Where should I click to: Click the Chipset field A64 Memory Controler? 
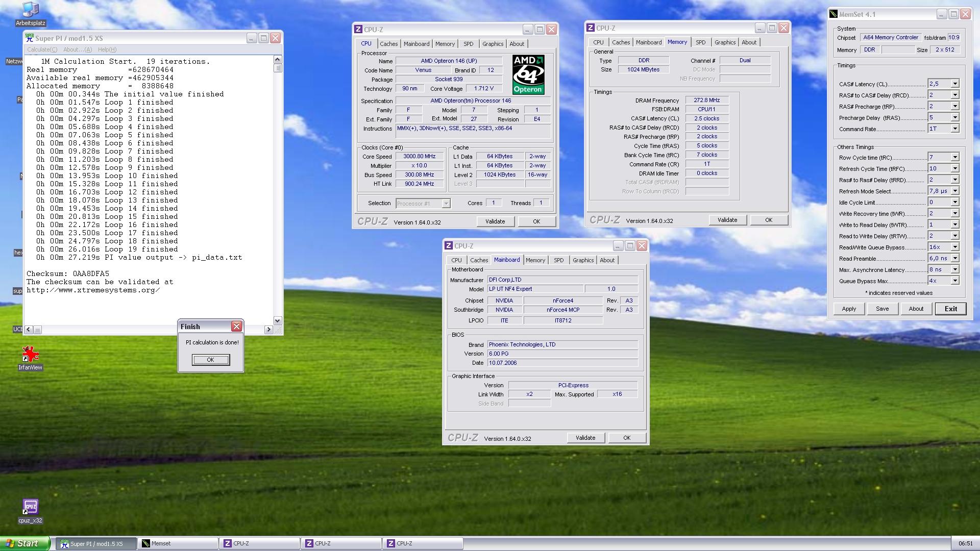(x=891, y=38)
